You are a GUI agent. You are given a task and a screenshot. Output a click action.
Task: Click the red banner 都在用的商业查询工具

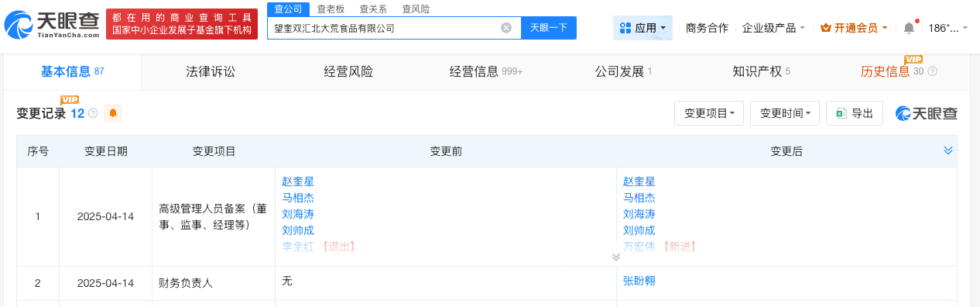[x=182, y=25]
